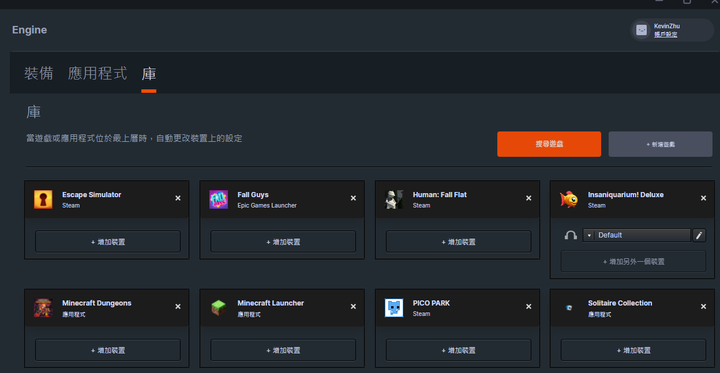The height and width of the screenshot is (373, 720).
Task: Remove Escape Simulator from the library
Action: click(x=178, y=198)
